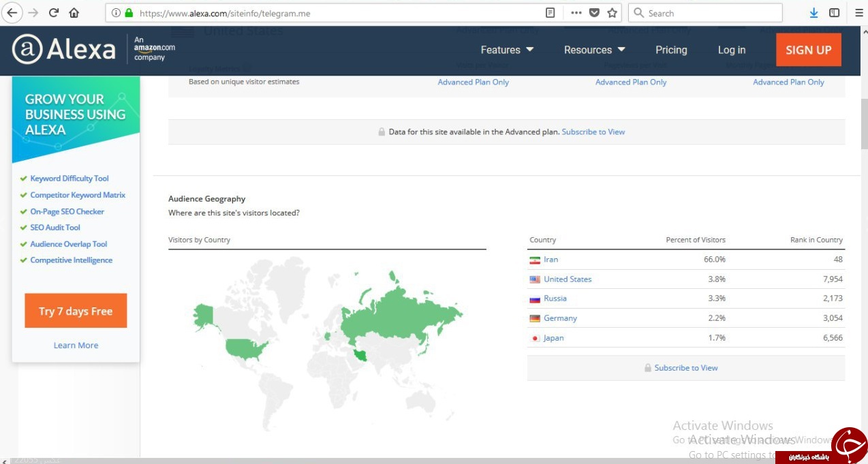The image size is (868, 464).
Task: Click Iran's 66.0% visitors value
Action: (715, 260)
